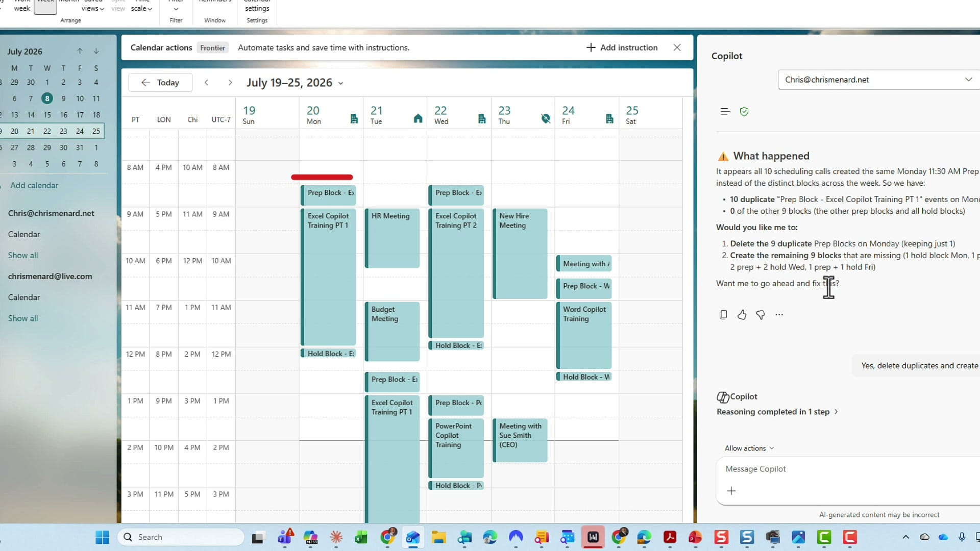Open Excel Copilot Training PT 2 event

456,273
